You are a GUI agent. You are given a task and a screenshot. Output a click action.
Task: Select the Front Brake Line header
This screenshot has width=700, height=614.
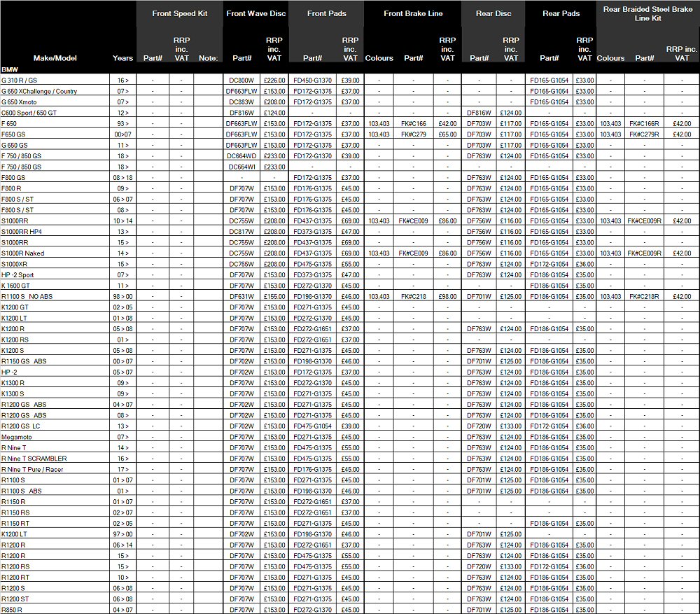point(413,13)
